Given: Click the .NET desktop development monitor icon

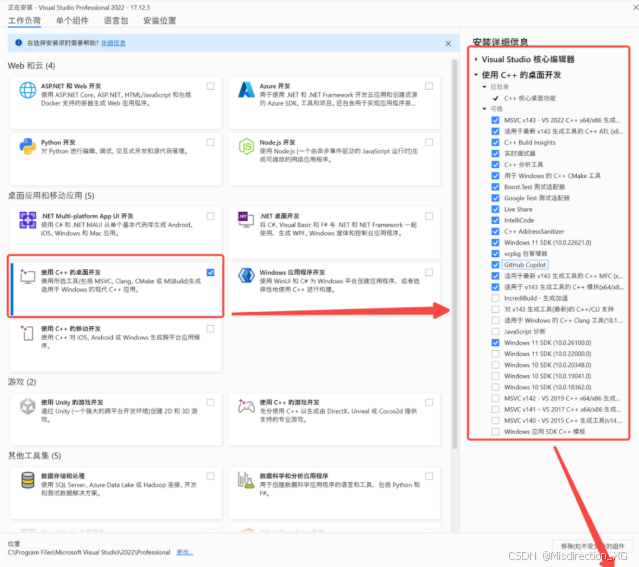Looking at the screenshot, I should (246, 220).
